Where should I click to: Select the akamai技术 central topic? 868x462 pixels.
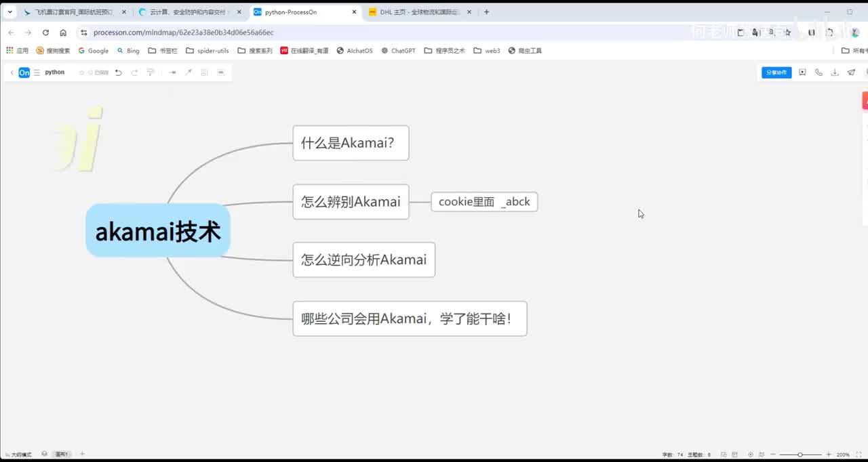[x=158, y=230]
